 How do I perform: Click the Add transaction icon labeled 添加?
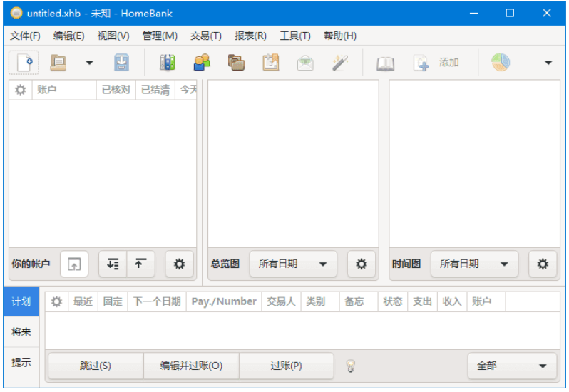point(436,63)
